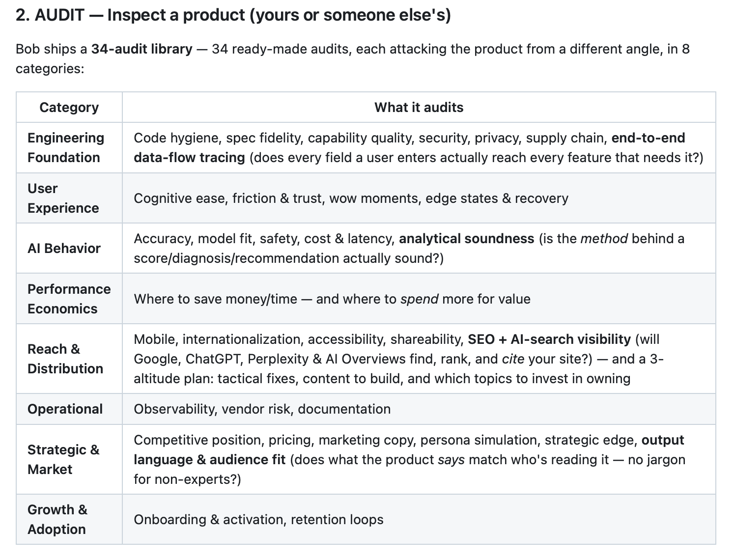The image size is (734, 560).
Task: Click the bold '34-audit library' text
Action: click(x=141, y=49)
